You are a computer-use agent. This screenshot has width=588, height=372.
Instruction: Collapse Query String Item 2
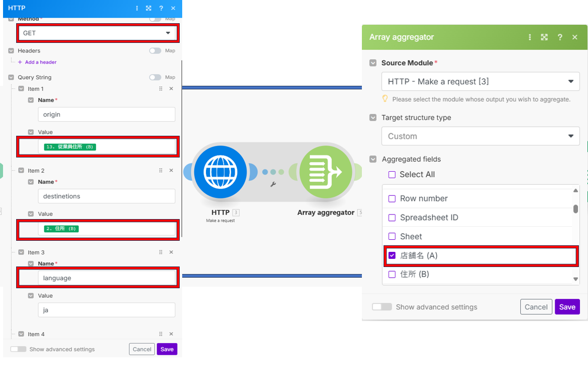click(x=21, y=171)
